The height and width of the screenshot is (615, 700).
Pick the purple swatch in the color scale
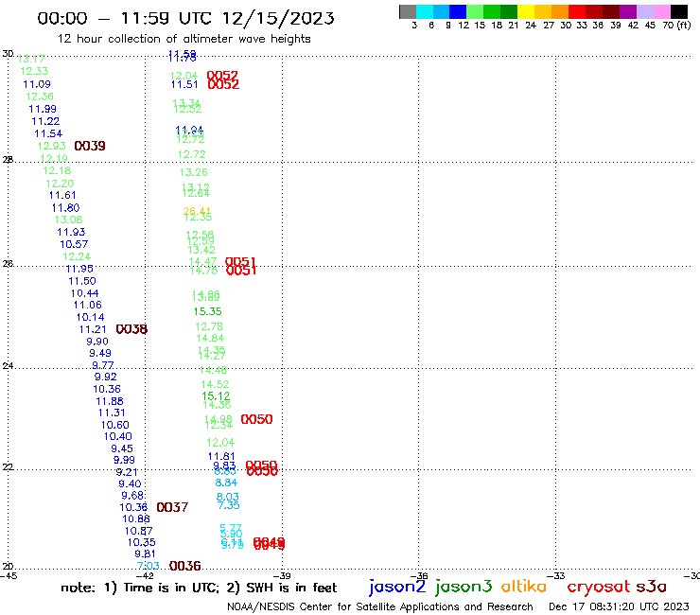click(628, 11)
